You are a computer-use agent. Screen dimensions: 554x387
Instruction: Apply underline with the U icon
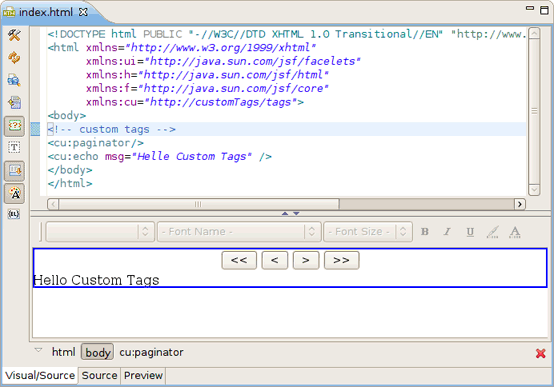[470, 232]
